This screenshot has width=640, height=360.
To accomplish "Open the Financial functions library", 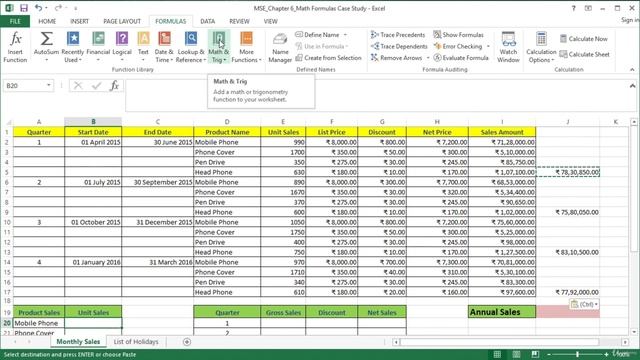I will point(98,47).
